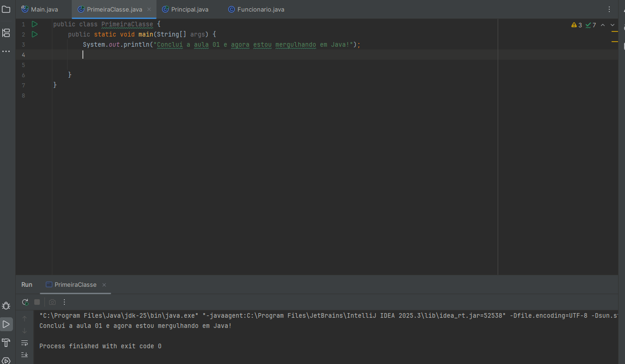Click the camera thread dump icon
Screen dimensions: 625x364
[x=52, y=302]
